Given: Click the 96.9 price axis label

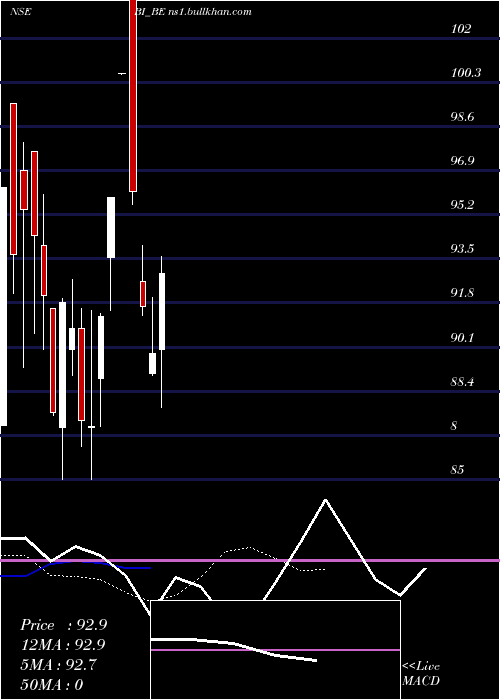Looking at the screenshot, I should [x=462, y=161].
